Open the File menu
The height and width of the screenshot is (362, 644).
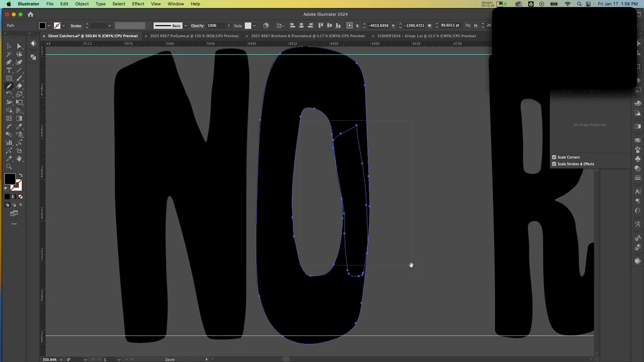(x=50, y=4)
